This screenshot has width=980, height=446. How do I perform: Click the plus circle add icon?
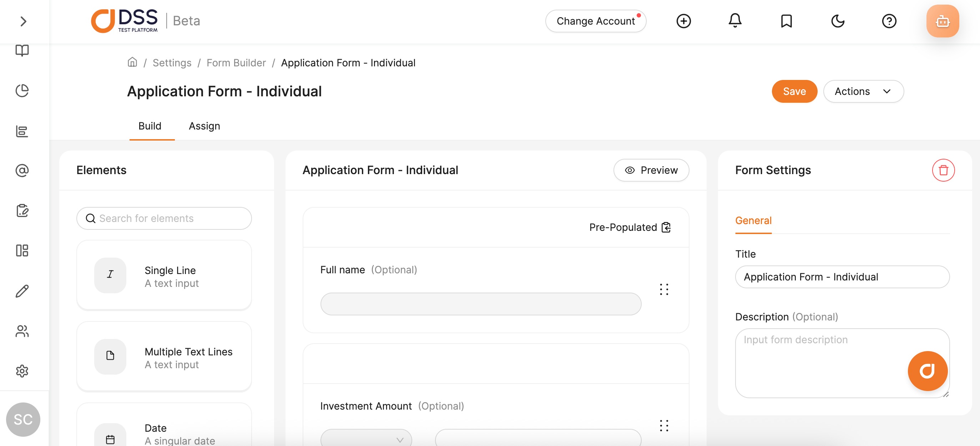[x=683, y=21]
